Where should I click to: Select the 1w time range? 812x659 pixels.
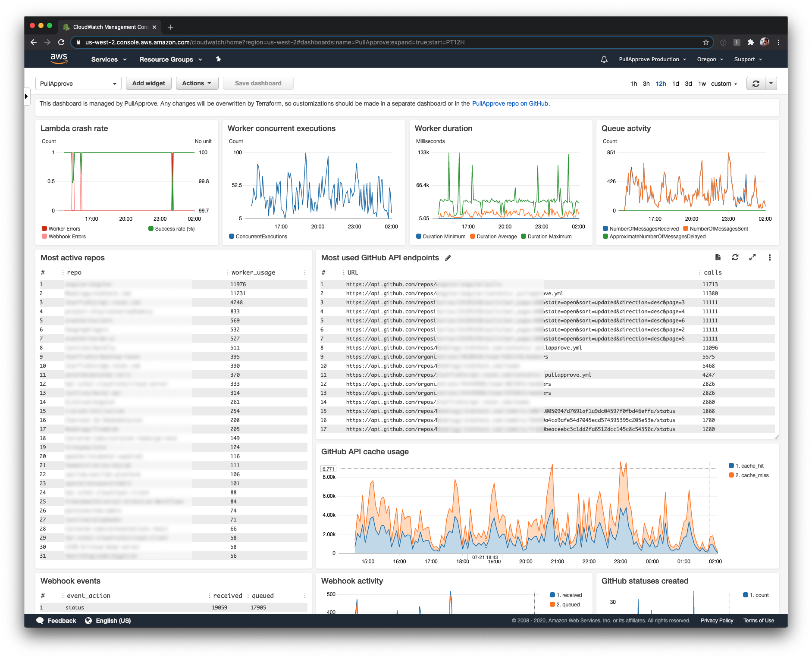click(x=702, y=84)
